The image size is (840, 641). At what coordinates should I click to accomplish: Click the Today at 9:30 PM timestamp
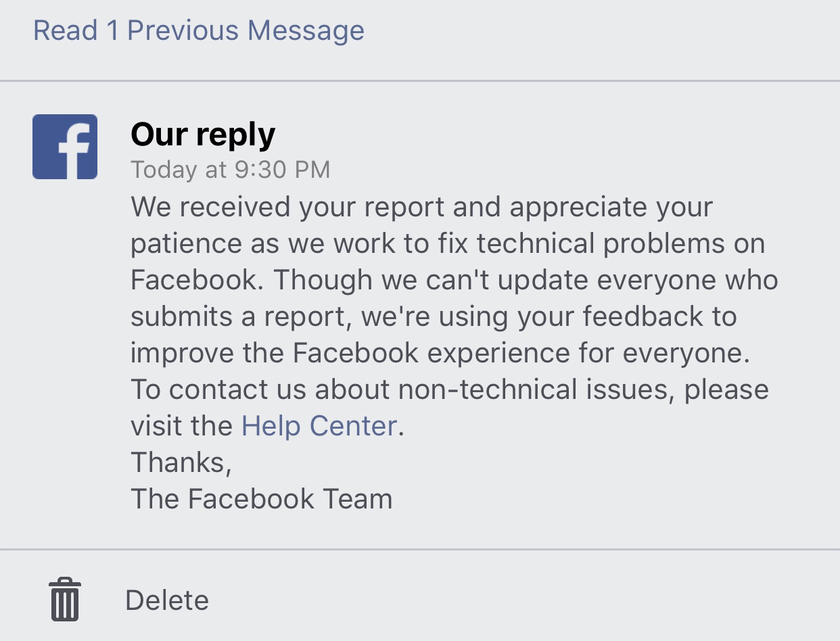click(230, 170)
